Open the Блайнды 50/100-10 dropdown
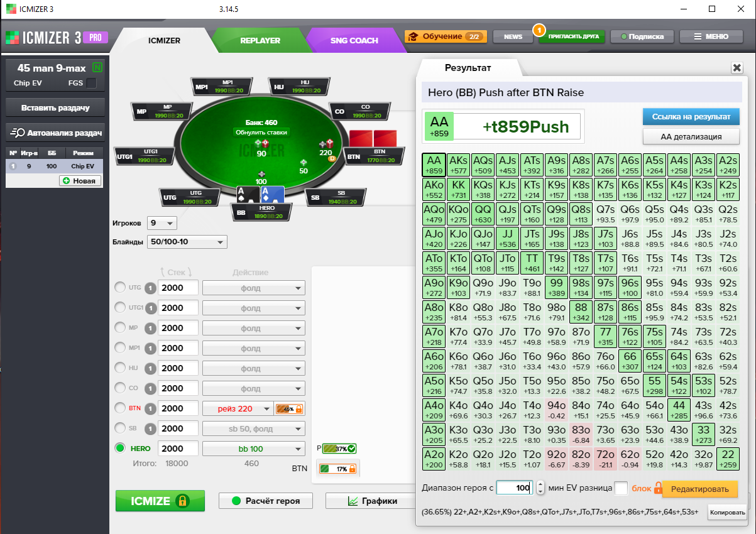This screenshot has height=534, width=756. click(x=187, y=242)
